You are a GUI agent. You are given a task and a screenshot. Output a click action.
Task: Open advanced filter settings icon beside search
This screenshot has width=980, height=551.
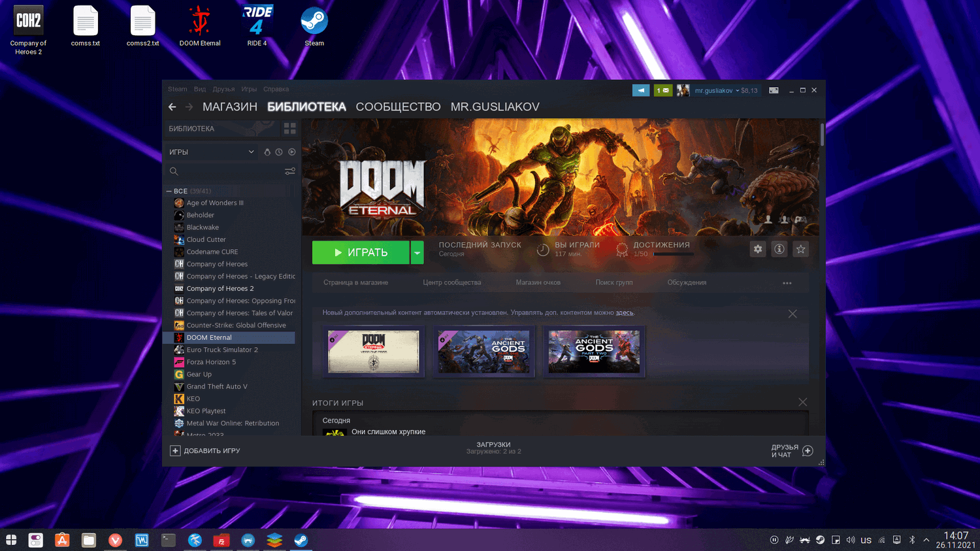click(x=290, y=171)
